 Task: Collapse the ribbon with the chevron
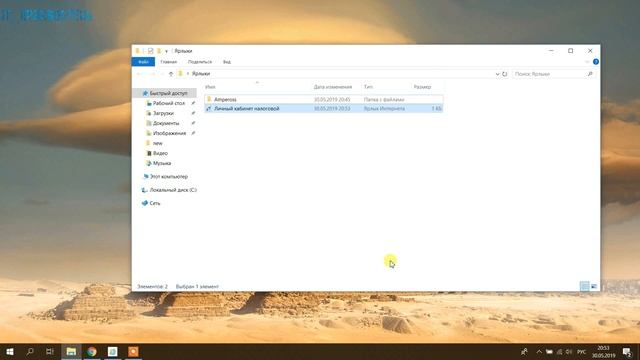click(x=587, y=62)
